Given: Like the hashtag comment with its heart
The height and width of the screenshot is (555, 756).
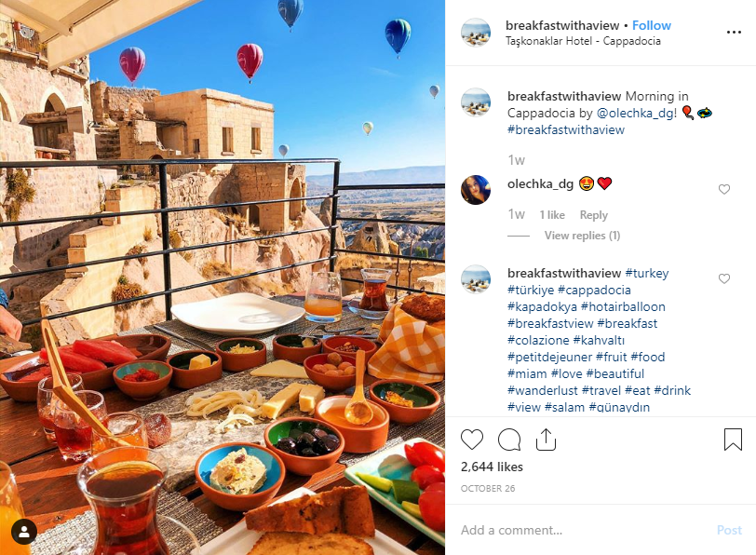Looking at the screenshot, I should tap(724, 278).
